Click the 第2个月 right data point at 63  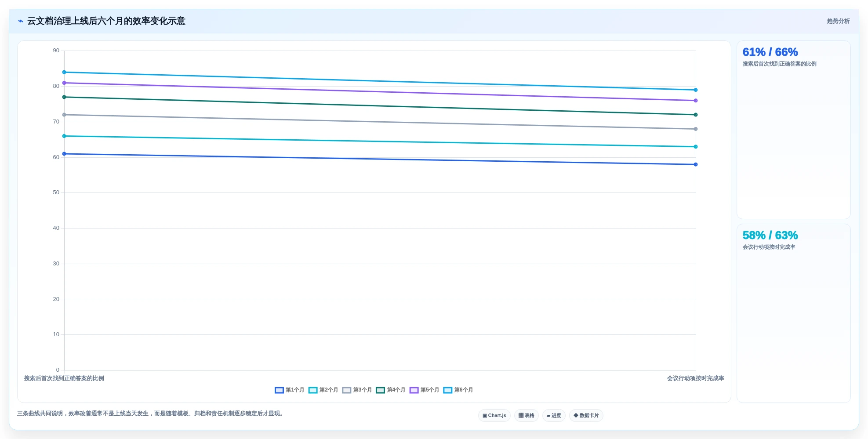pyautogui.click(x=696, y=147)
